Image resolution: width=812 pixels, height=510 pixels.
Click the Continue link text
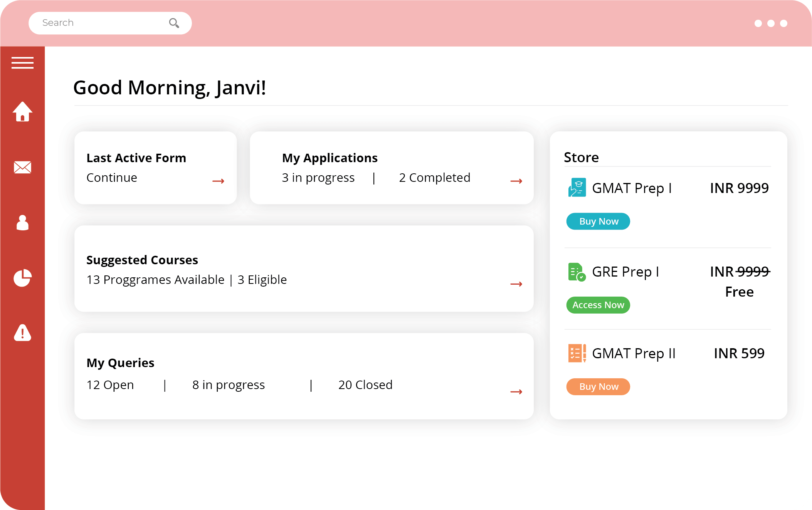pyautogui.click(x=112, y=178)
